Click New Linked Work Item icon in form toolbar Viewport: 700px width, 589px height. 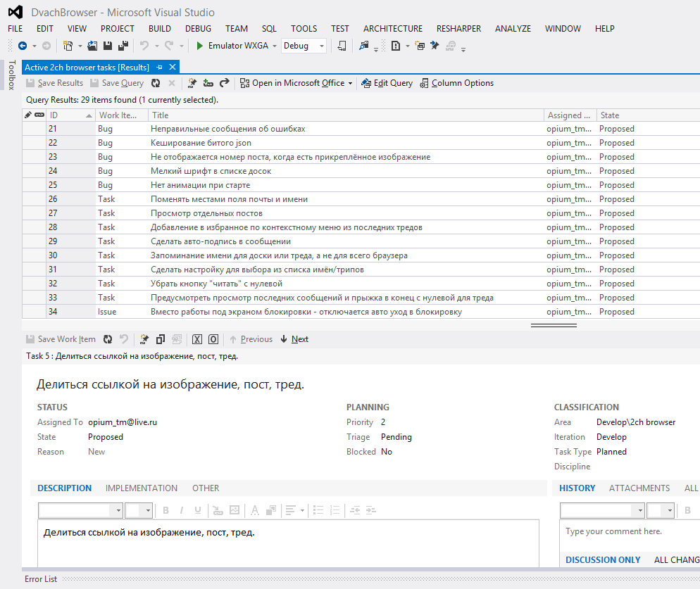pyautogui.click(x=144, y=339)
